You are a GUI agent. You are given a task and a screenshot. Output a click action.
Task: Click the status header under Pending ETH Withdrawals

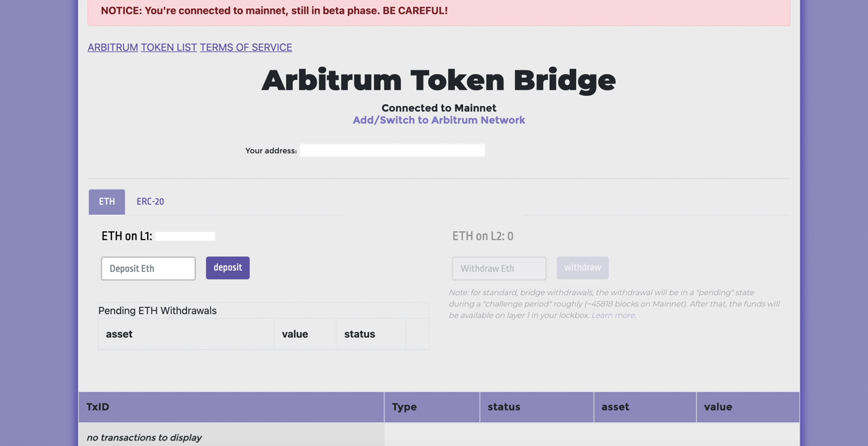click(x=360, y=334)
